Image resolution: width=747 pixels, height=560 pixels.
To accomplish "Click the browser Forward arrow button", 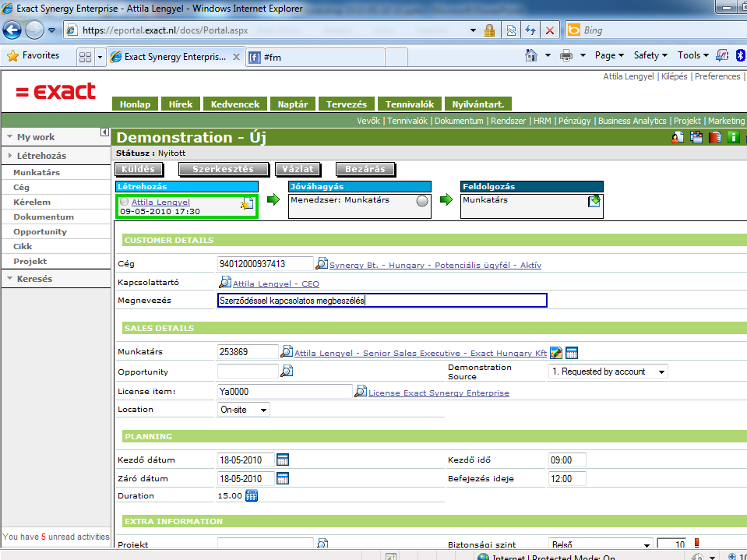I will (34, 30).
